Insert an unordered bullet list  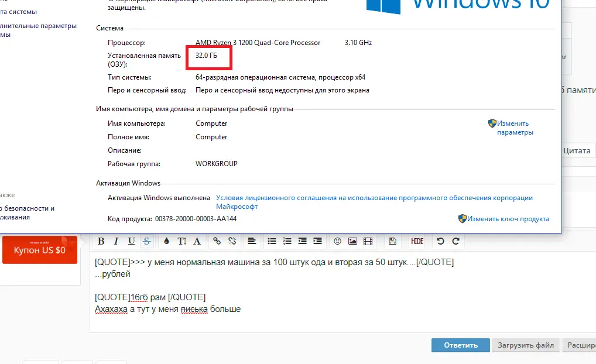point(272,241)
